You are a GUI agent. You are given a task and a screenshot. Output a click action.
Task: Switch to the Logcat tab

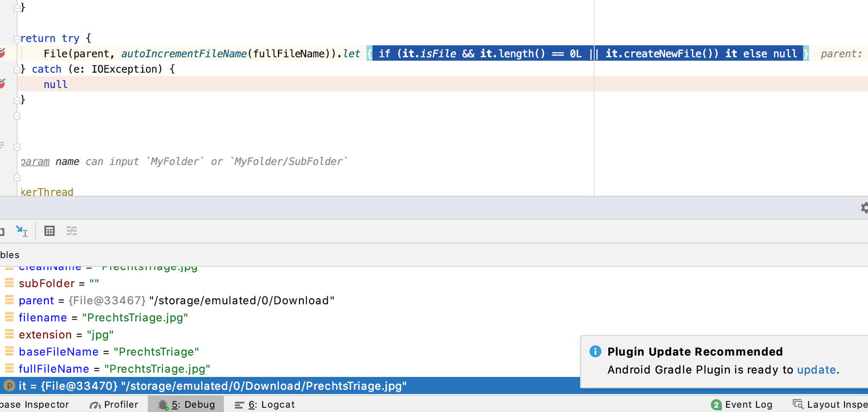269,404
